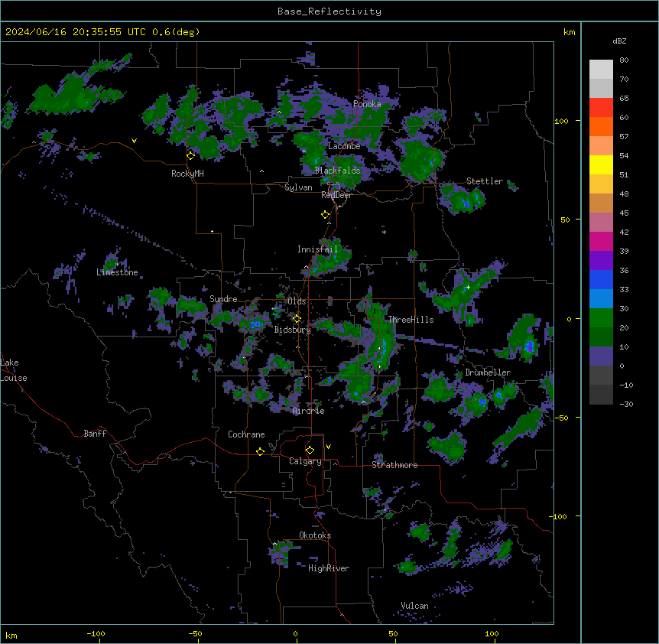Click the 50 tick on bottom axis
659x644 pixels.
pos(393,633)
